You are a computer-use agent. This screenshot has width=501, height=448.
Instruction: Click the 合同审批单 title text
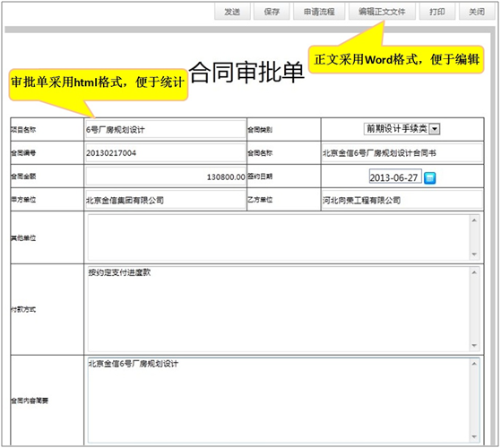(x=246, y=73)
